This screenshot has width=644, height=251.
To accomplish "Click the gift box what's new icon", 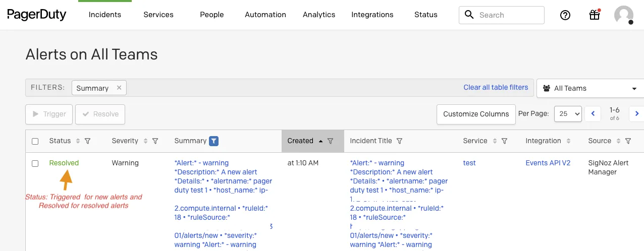I will [595, 15].
